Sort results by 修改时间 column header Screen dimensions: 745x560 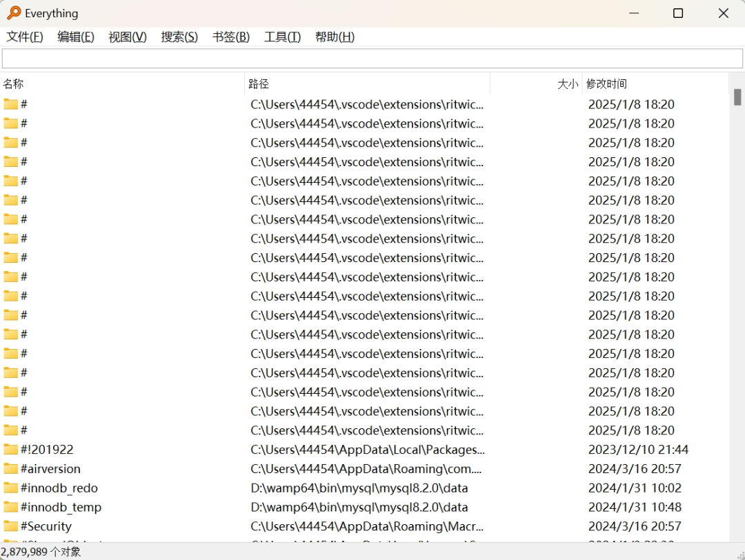coord(655,84)
